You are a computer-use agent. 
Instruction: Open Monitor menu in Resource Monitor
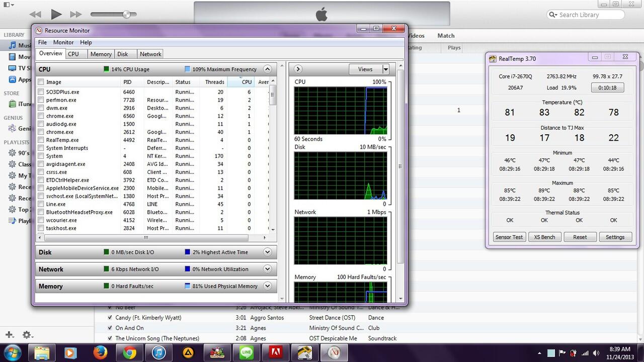point(63,42)
